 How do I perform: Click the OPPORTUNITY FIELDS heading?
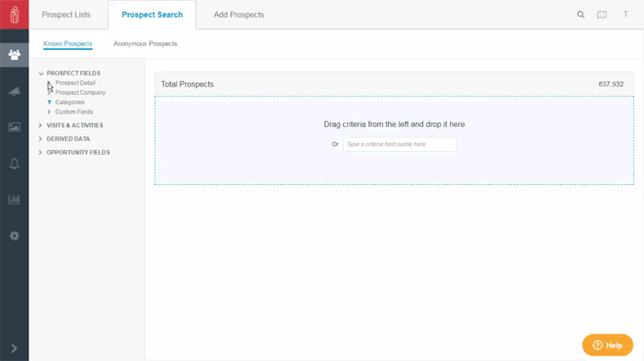[78, 153]
